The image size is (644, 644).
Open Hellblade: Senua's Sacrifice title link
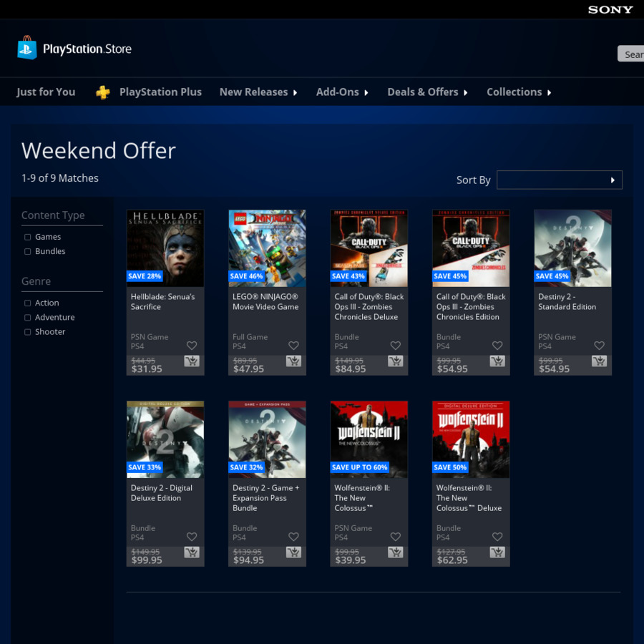pos(162,301)
